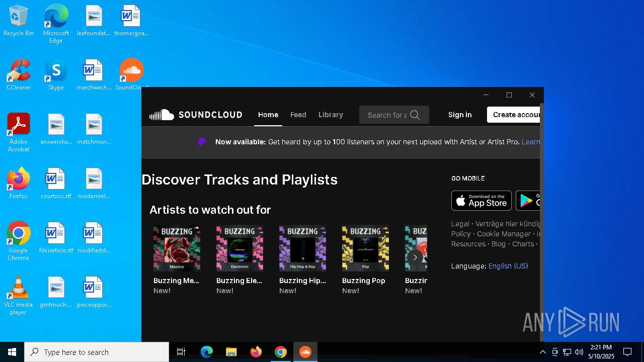Open Buzzing Mexico playlist cover

(177, 248)
